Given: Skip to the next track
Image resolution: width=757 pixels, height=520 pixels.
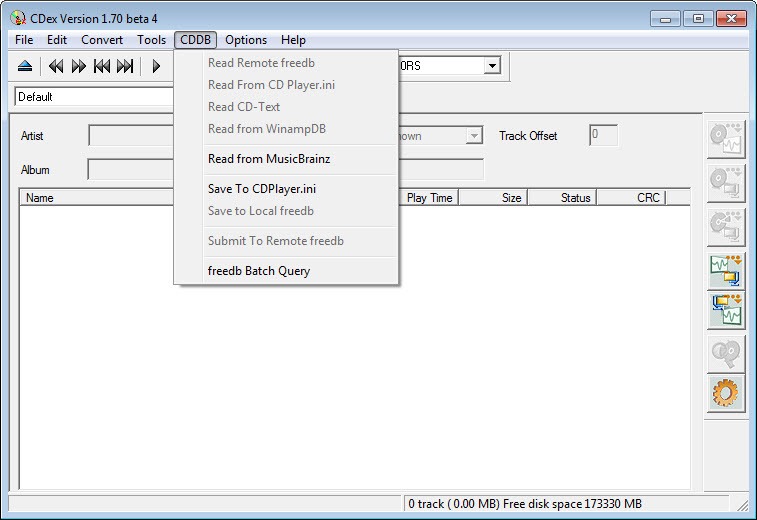Looking at the screenshot, I should pos(125,66).
